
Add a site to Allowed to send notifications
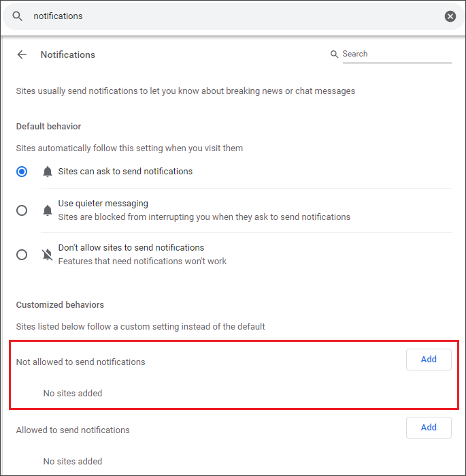(429, 428)
